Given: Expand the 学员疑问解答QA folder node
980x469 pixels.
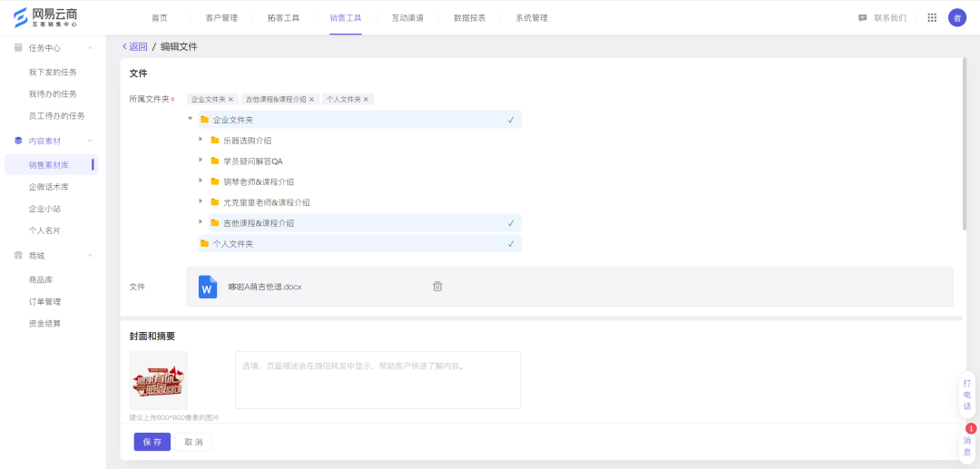Looking at the screenshot, I should coord(201,160).
